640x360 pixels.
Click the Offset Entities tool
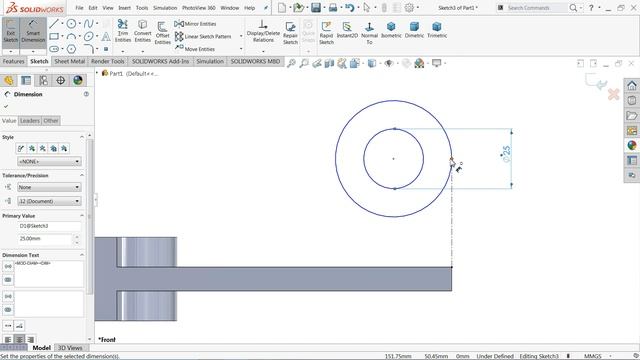coord(162,33)
